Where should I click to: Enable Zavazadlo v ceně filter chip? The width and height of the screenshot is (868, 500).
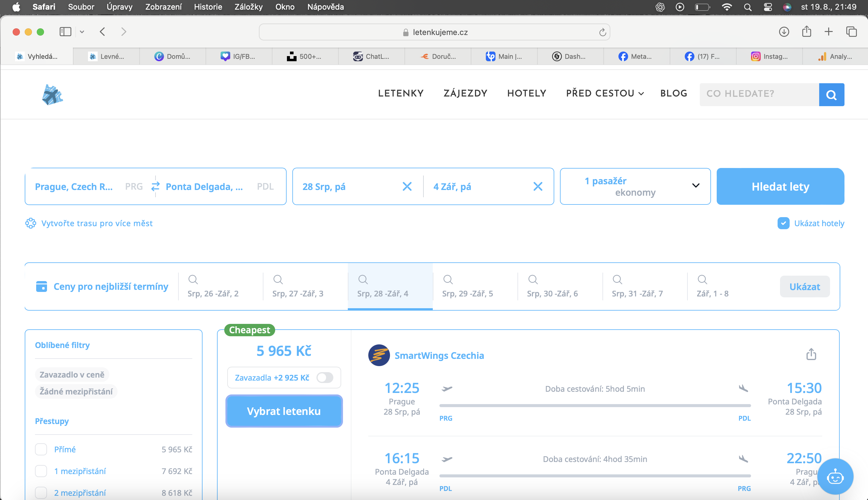(72, 374)
